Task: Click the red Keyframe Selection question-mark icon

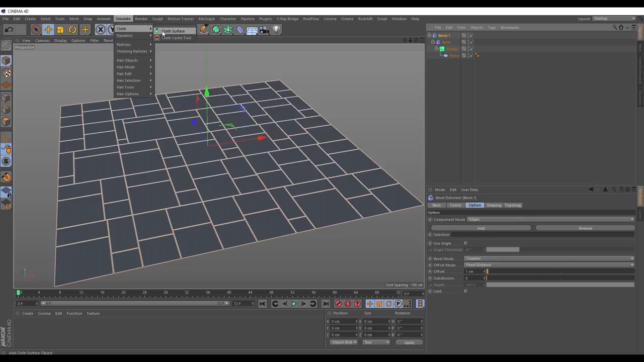Action: (357, 304)
